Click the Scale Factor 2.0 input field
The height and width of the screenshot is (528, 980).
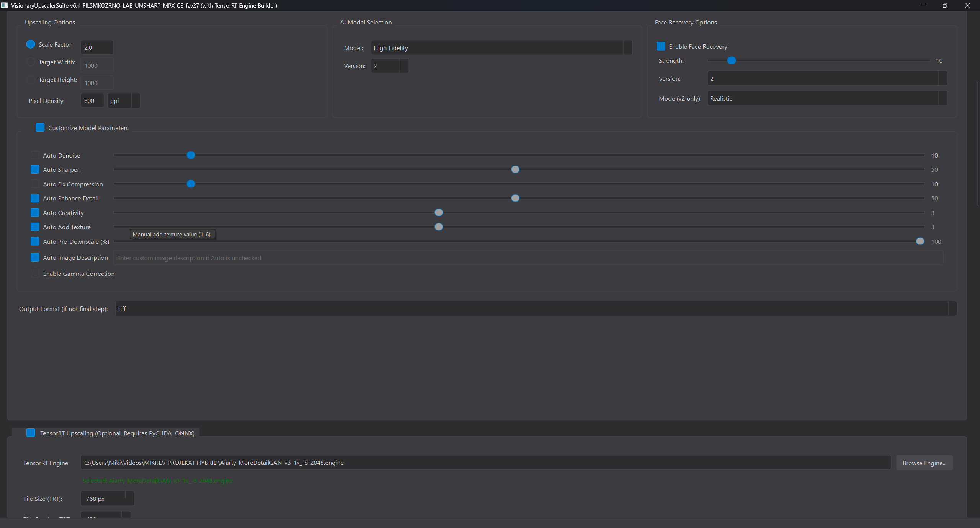tap(97, 47)
